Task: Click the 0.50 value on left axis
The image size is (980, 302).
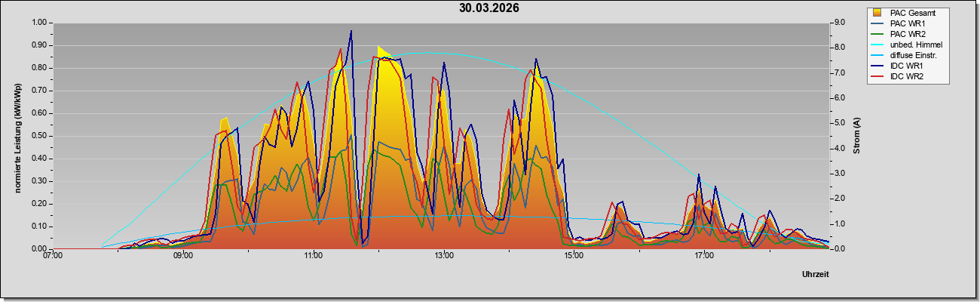Action: click(38, 136)
